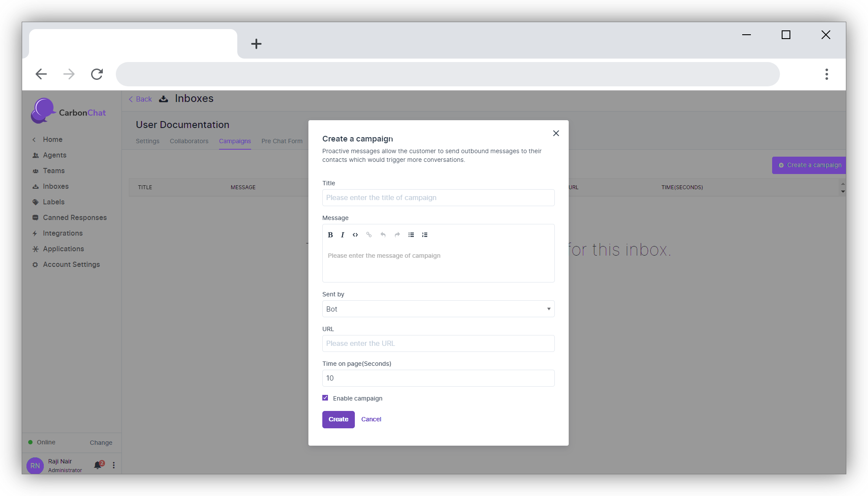Image resolution: width=868 pixels, height=496 pixels.
Task: Redo edit in message editor
Action: [x=397, y=235]
